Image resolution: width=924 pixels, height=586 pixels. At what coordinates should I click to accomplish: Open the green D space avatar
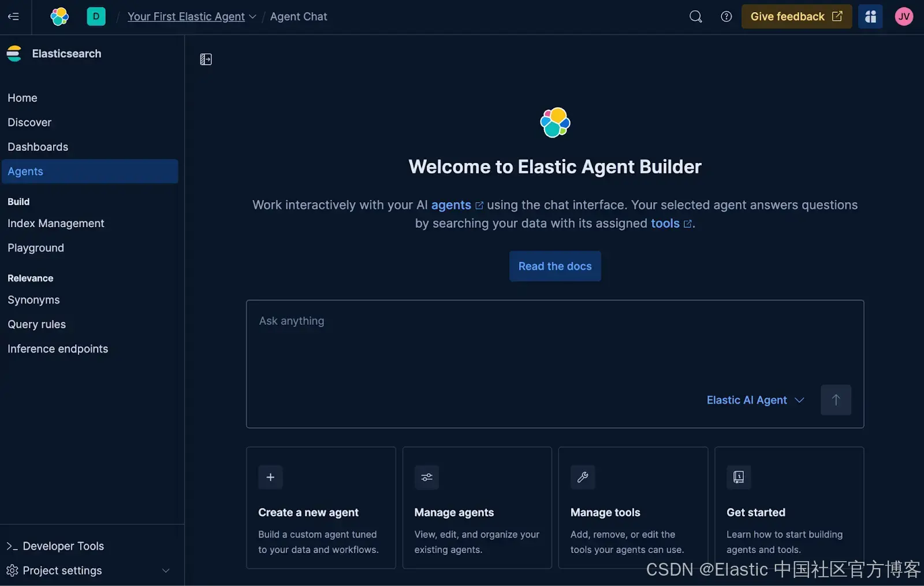pyautogui.click(x=96, y=16)
